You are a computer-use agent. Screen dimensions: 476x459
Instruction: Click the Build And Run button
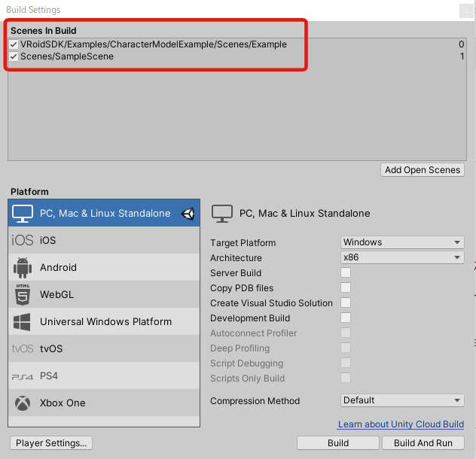pyautogui.click(x=423, y=443)
